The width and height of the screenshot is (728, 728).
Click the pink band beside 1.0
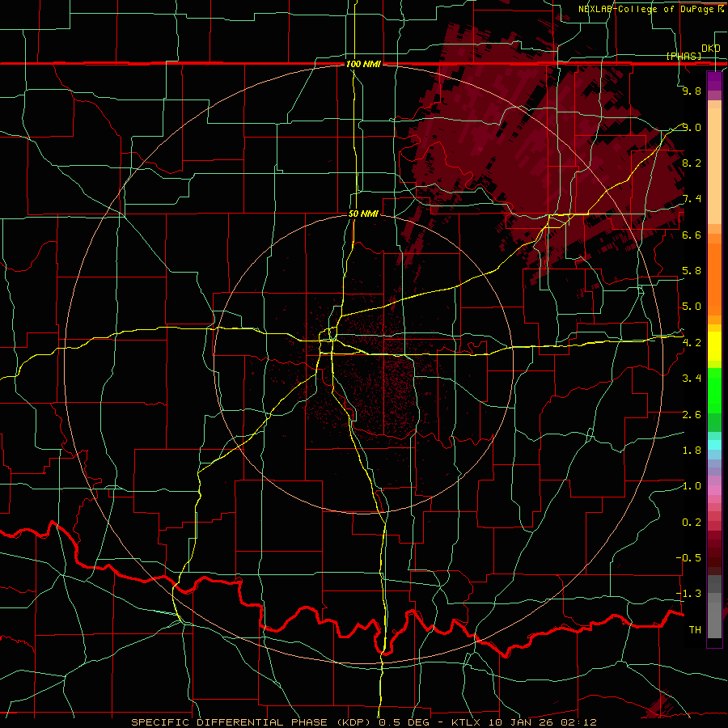tap(714, 490)
